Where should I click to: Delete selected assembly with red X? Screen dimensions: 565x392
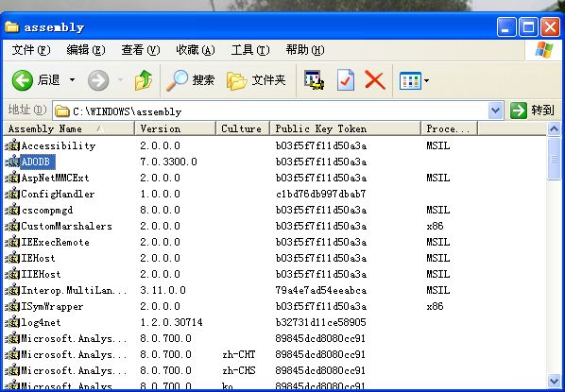pos(375,80)
